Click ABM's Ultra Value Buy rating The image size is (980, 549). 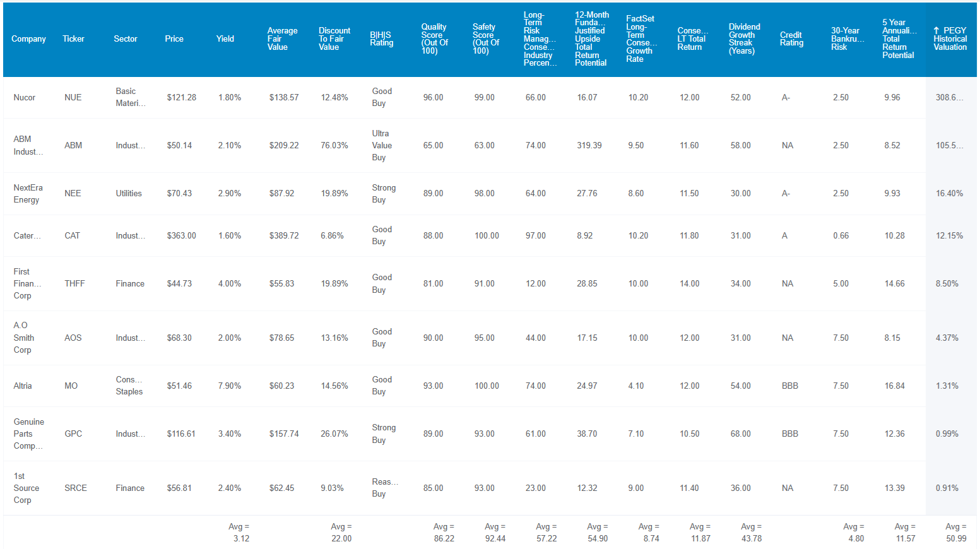[382, 146]
